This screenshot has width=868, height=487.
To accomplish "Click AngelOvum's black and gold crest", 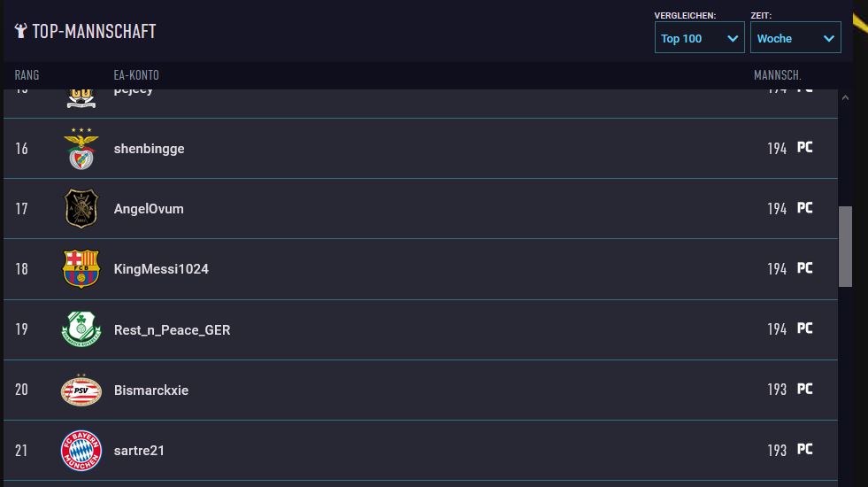I will [x=81, y=209].
